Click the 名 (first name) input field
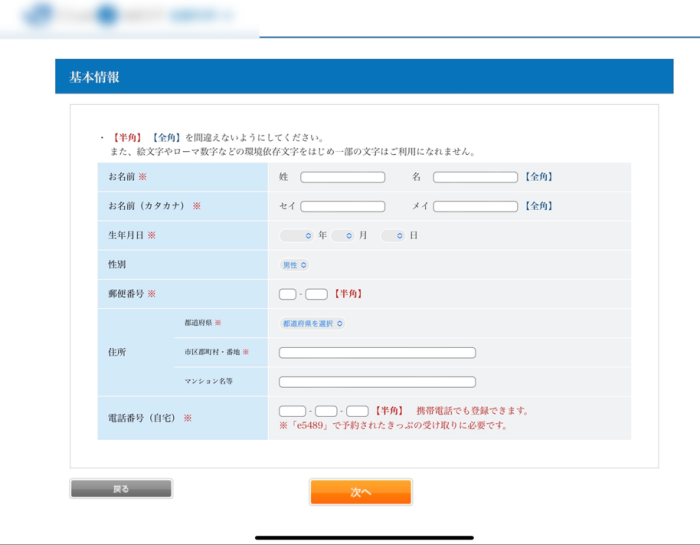Viewport: 700px width, 545px height. click(x=475, y=177)
